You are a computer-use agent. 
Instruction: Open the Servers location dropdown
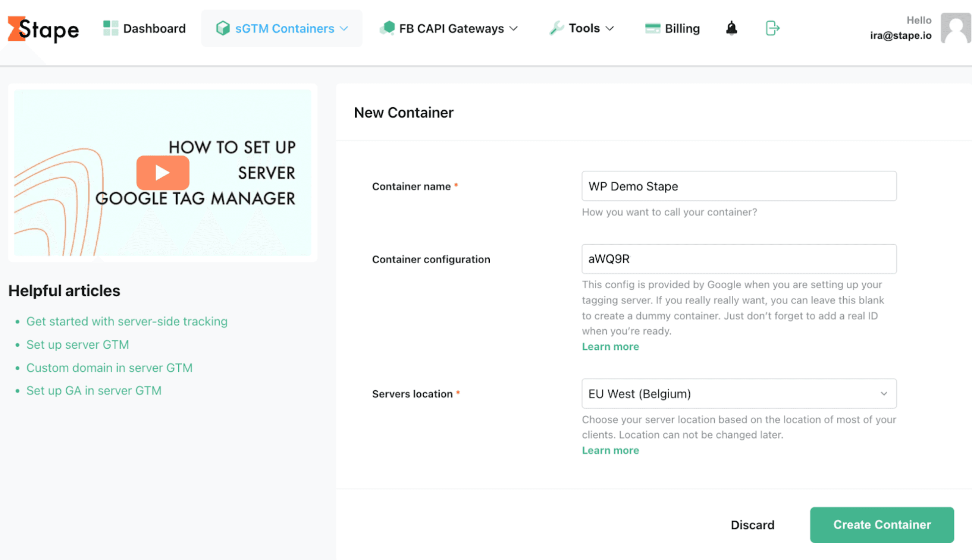click(739, 393)
